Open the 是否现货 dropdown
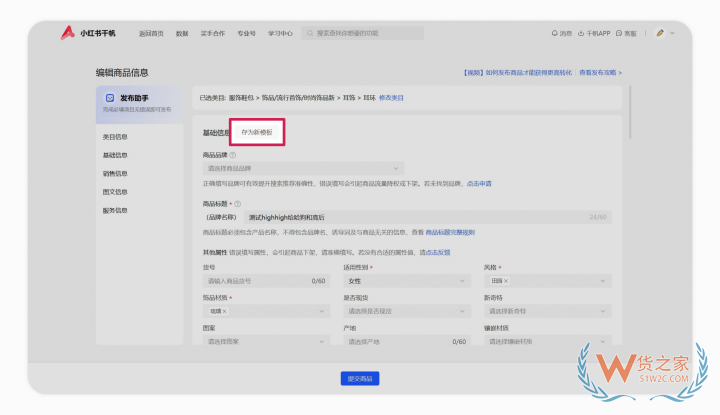Screen dimensions: 720x415 click(x=407, y=311)
